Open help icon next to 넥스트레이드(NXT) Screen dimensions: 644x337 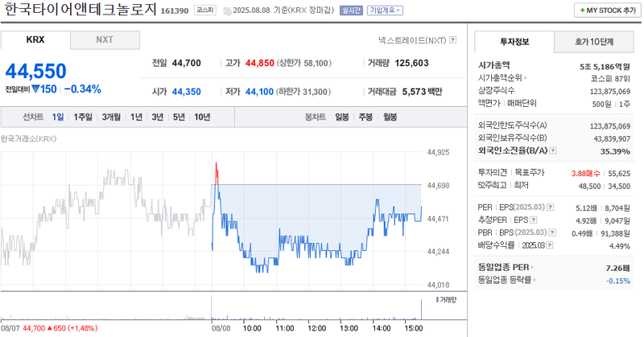(452, 40)
